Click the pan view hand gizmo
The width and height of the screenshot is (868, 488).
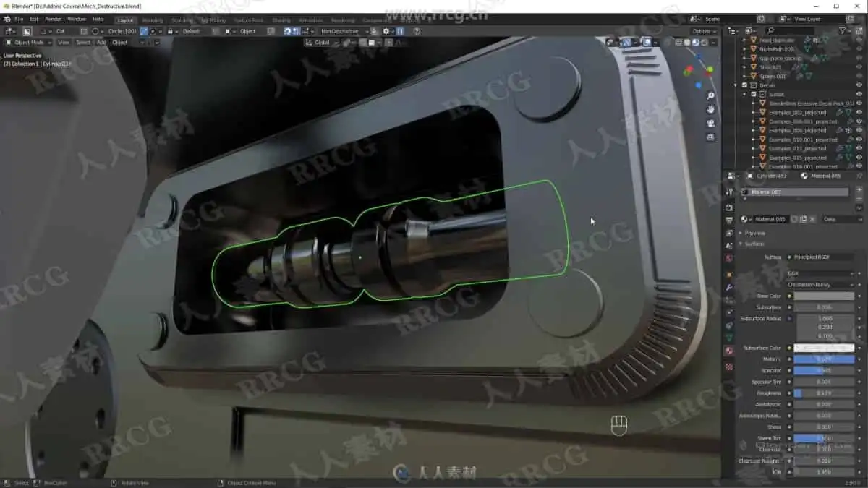(710, 109)
